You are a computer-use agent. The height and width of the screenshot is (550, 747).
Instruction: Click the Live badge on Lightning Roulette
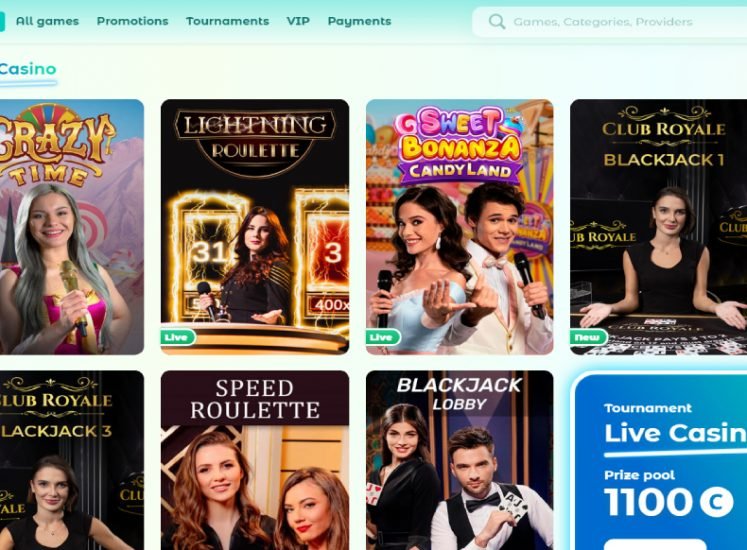[178, 337]
